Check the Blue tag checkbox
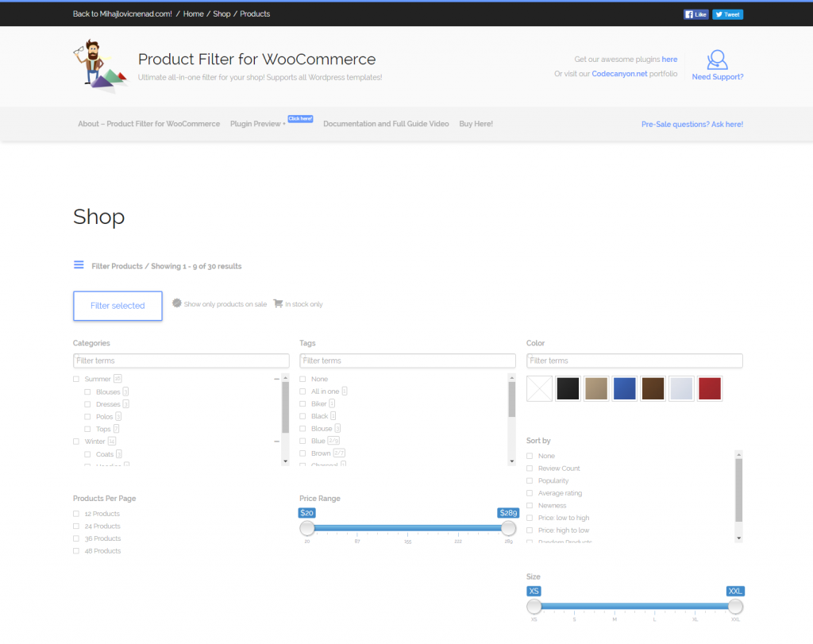 (302, 442)
